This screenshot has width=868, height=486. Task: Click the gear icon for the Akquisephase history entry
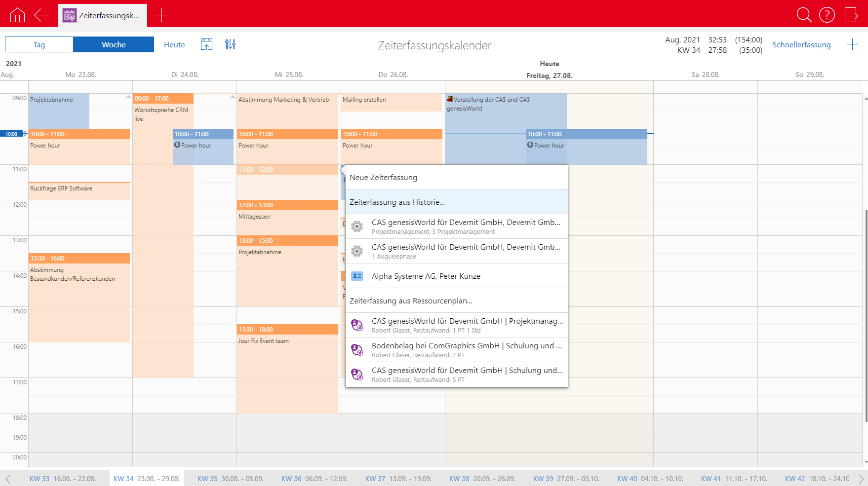[x=357, y=251]
